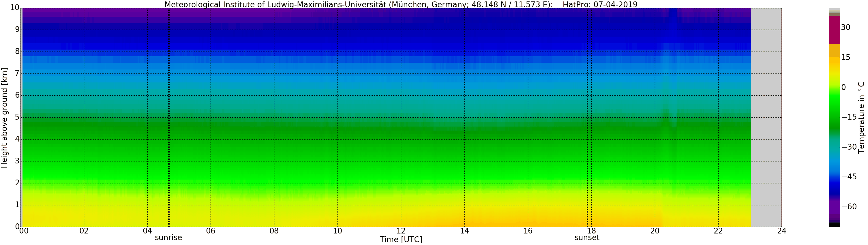
Task: Pick the crimson band on the temperature colorbar
Action: (x=834, y=30)
